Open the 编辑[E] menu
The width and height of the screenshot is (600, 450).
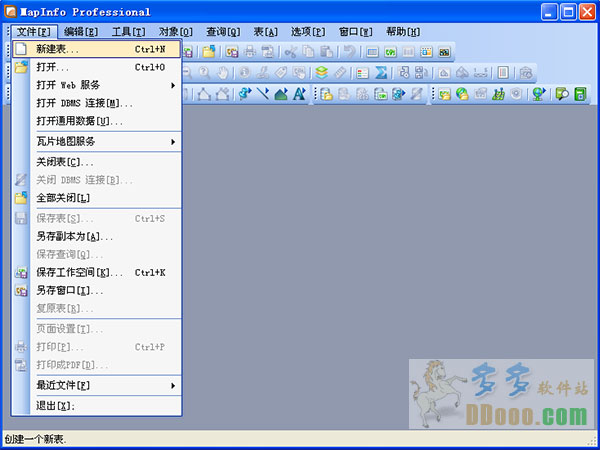(81, 31)
